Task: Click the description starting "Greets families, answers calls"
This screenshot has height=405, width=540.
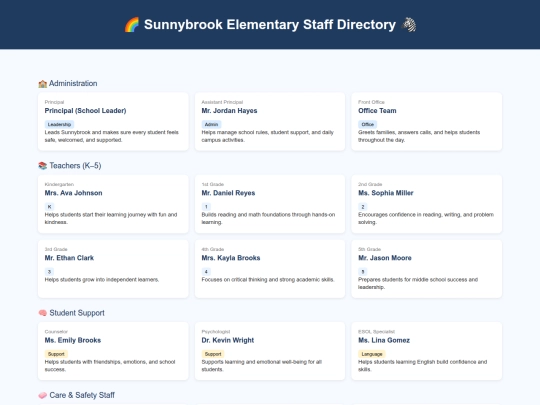Action: tap(419, 136)
